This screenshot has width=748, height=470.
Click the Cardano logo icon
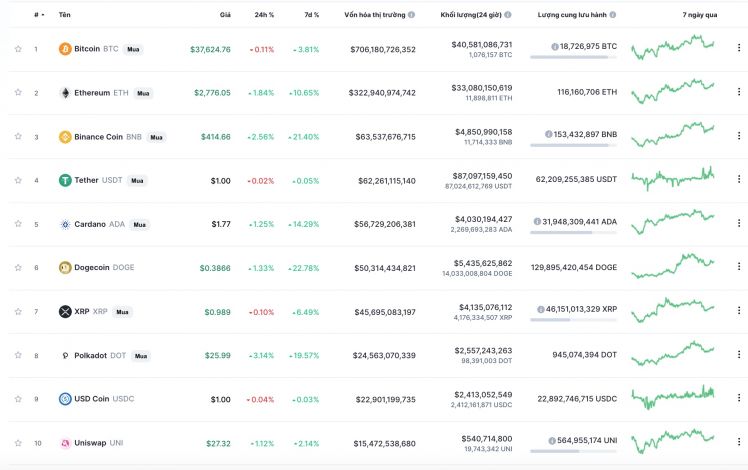65,224
